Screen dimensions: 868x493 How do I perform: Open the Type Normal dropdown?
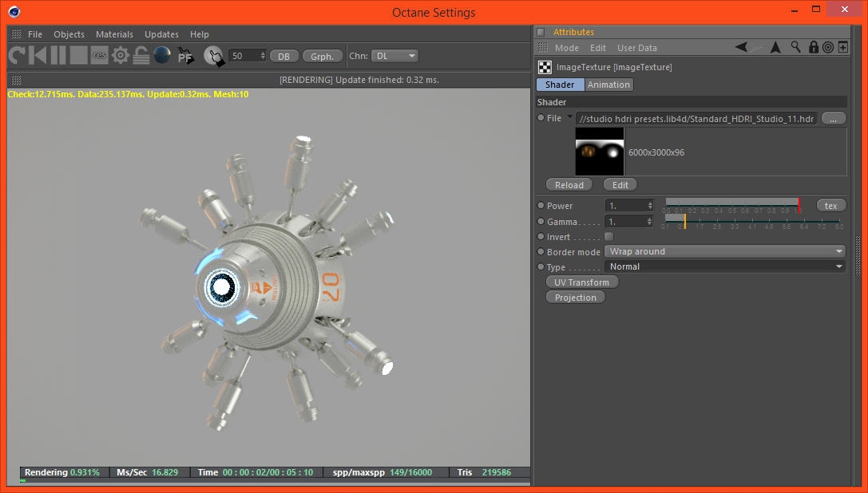[725, 266]
